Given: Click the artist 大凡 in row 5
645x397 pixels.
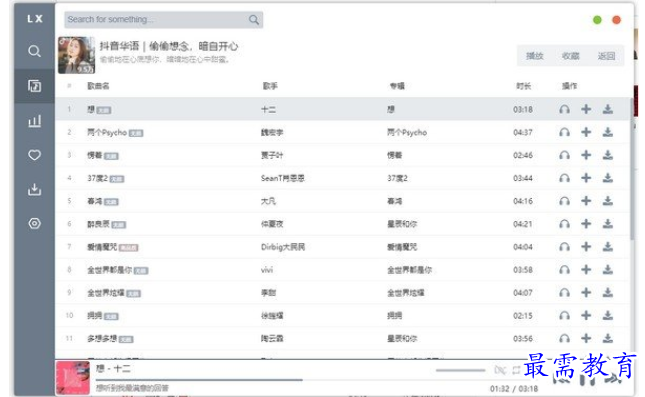Looking at the screenshot, I should 268,201.
